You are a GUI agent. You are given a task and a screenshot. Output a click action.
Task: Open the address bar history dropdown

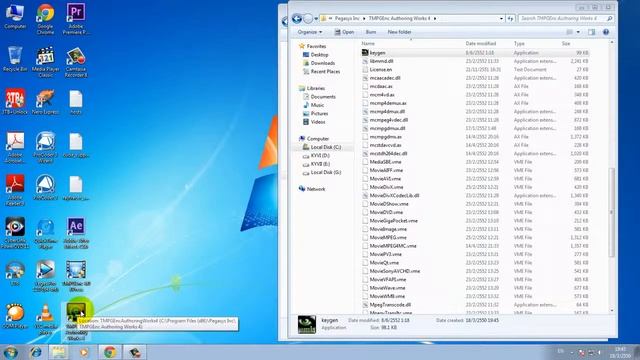click(x=501, y=18)
